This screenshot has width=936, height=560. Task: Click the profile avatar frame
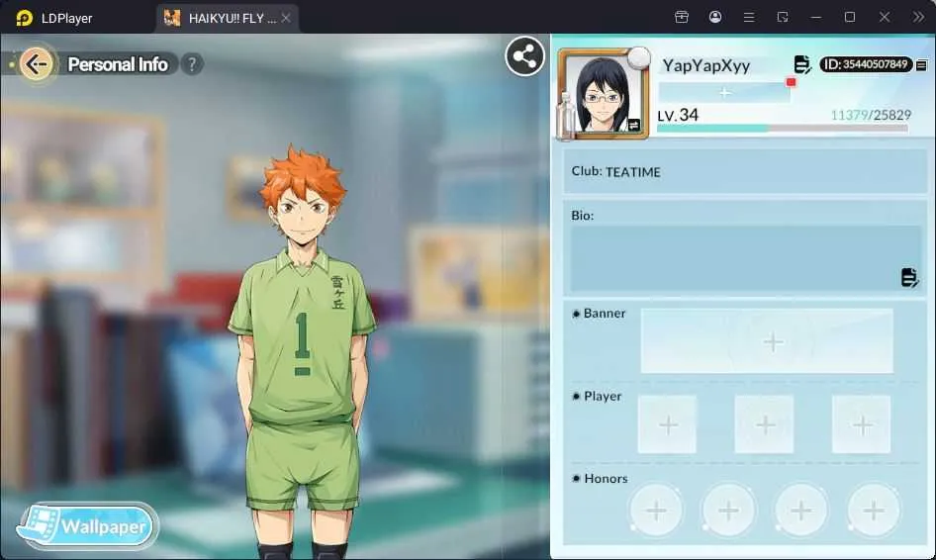click(603, 94)
